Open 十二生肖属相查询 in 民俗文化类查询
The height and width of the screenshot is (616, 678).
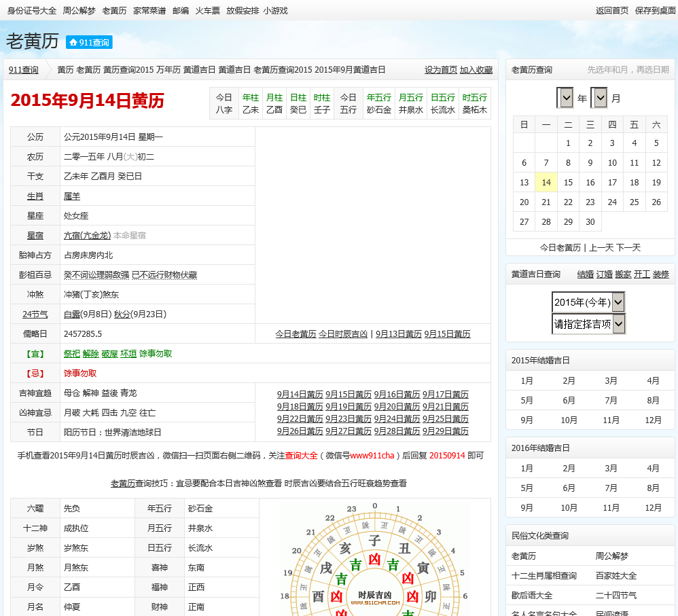point(544,576)
